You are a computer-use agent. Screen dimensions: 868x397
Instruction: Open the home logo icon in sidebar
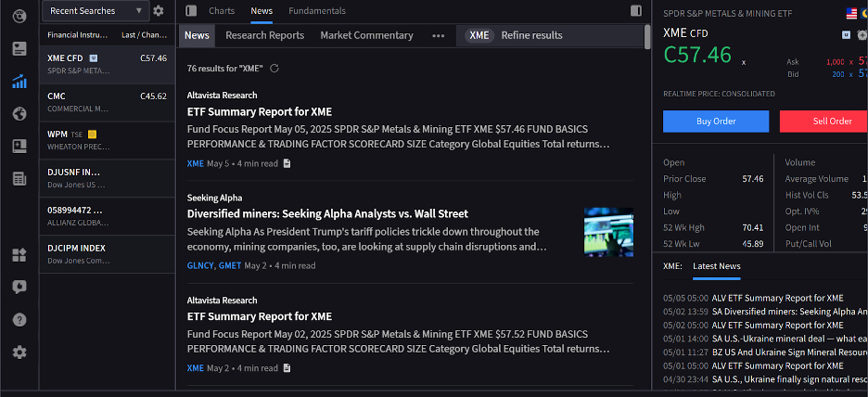[19, 16]
